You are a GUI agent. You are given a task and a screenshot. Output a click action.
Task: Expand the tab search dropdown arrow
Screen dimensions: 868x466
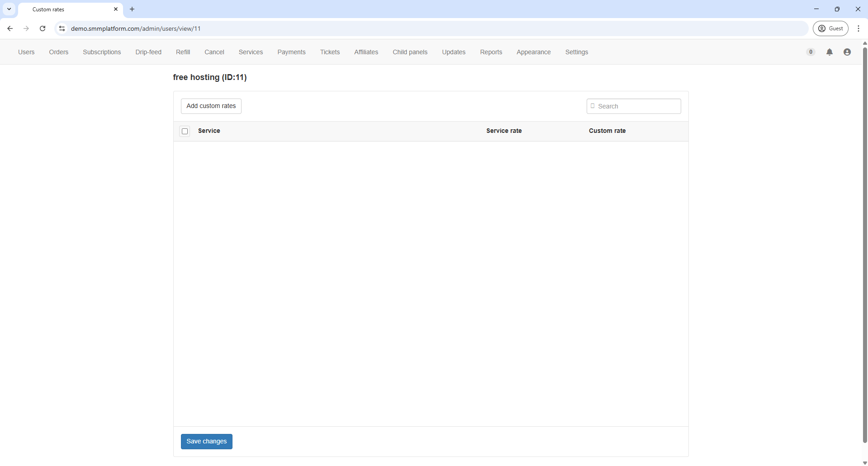pyautogui.click(x=9, y=9)
